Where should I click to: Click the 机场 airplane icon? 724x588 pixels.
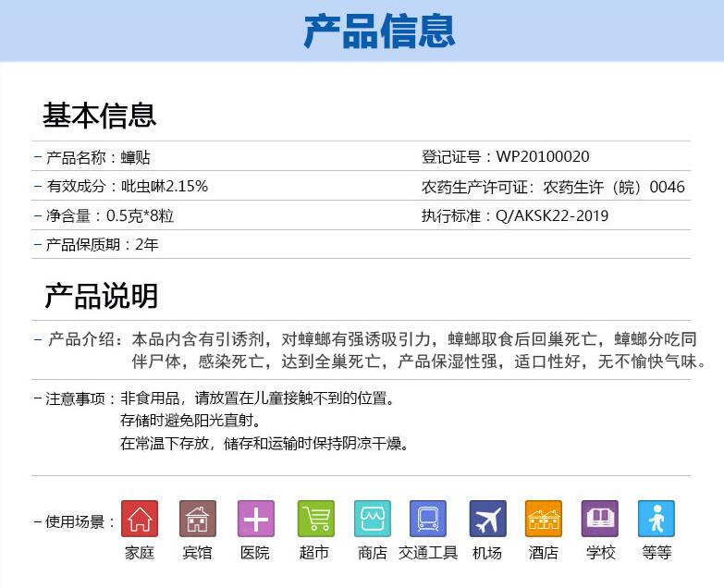point(487,519)
